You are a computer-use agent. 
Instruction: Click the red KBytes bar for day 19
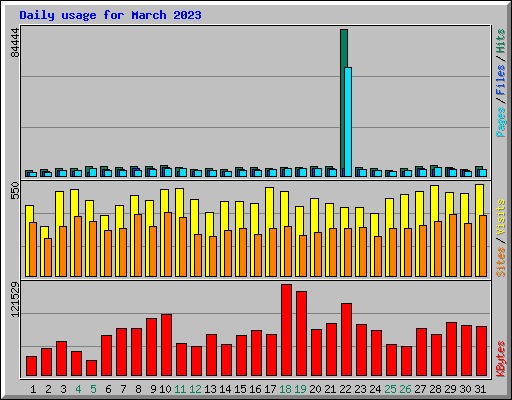point(301,334)
